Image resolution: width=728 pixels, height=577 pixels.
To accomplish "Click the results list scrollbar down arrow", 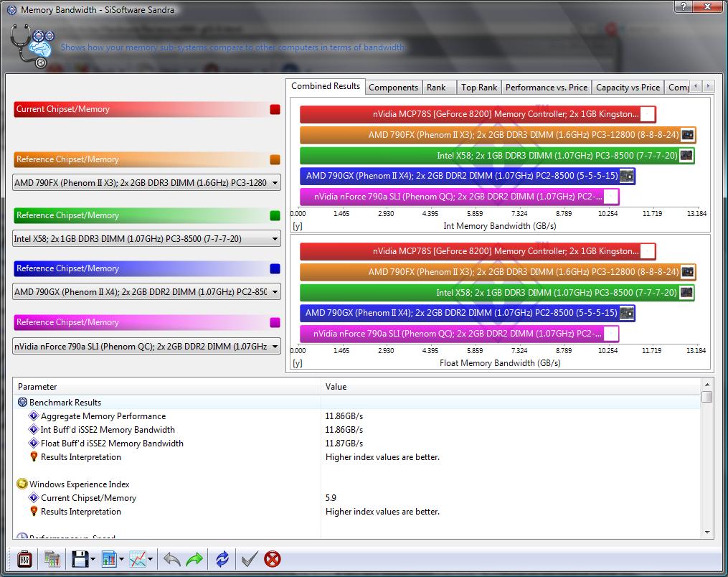I will [x=706, y=533].
